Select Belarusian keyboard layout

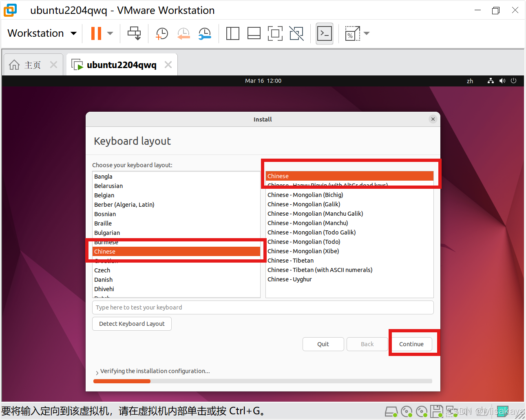(176, 186)
